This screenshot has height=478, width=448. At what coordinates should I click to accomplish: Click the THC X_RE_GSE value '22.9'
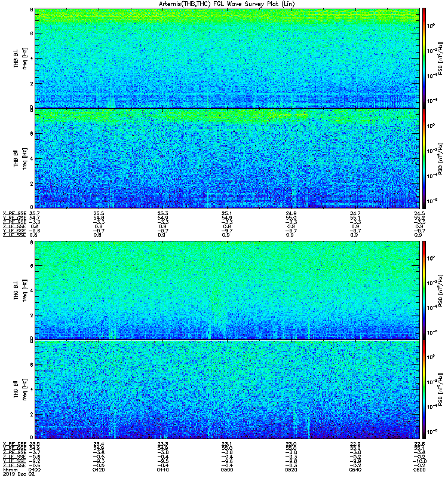(355, 444)
